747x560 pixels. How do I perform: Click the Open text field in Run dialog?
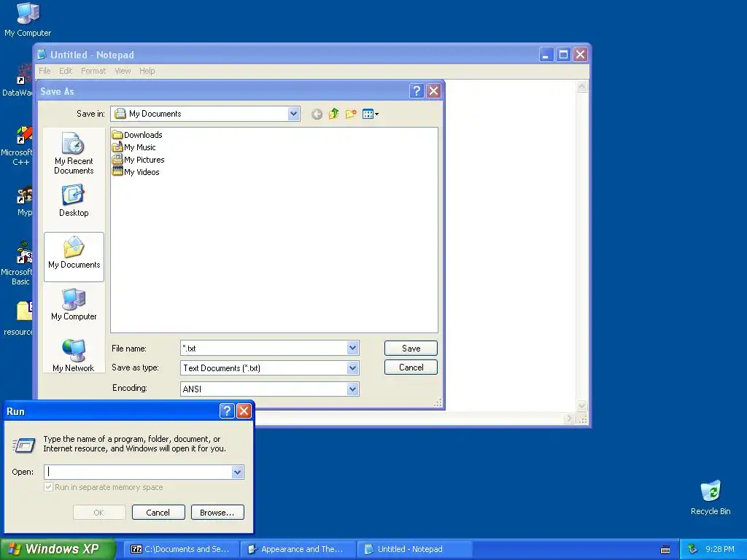138,472
